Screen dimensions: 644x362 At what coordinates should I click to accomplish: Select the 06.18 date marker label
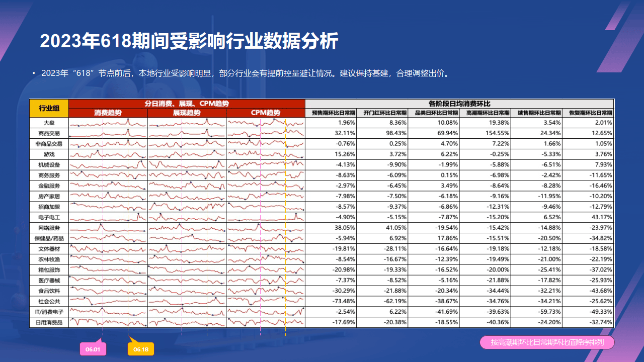(141, 349)
